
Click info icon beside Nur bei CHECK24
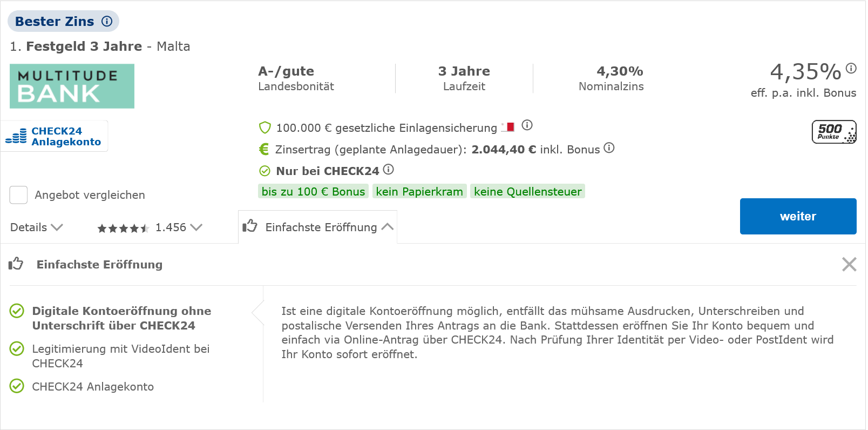pos(388,170)
